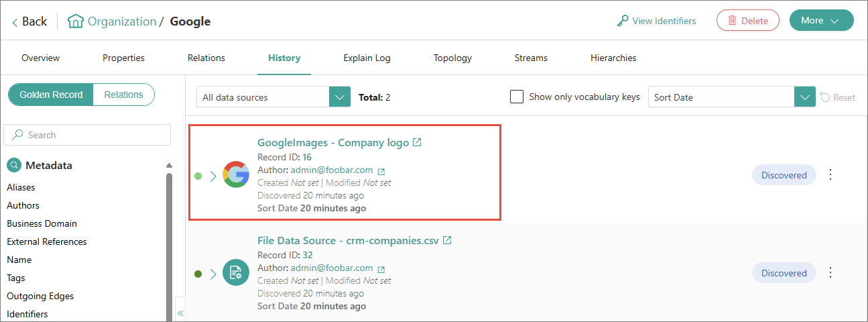This screenshot has height=322, width=868.
Task: Open the Explain Log tab
Action: coord(367,58)
